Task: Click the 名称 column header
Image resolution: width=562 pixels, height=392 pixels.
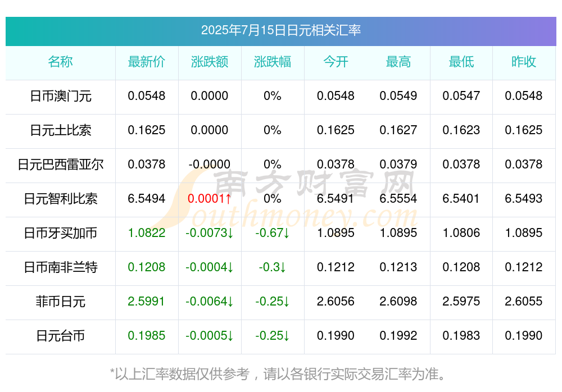Action: (60, 62)
